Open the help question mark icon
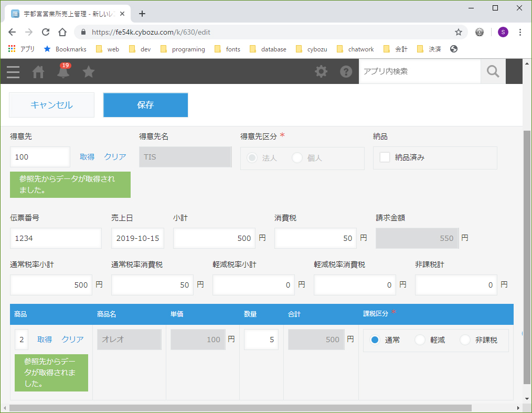This screenshot has height=413, width=532. pyautogui.click(x=346, y=72)
